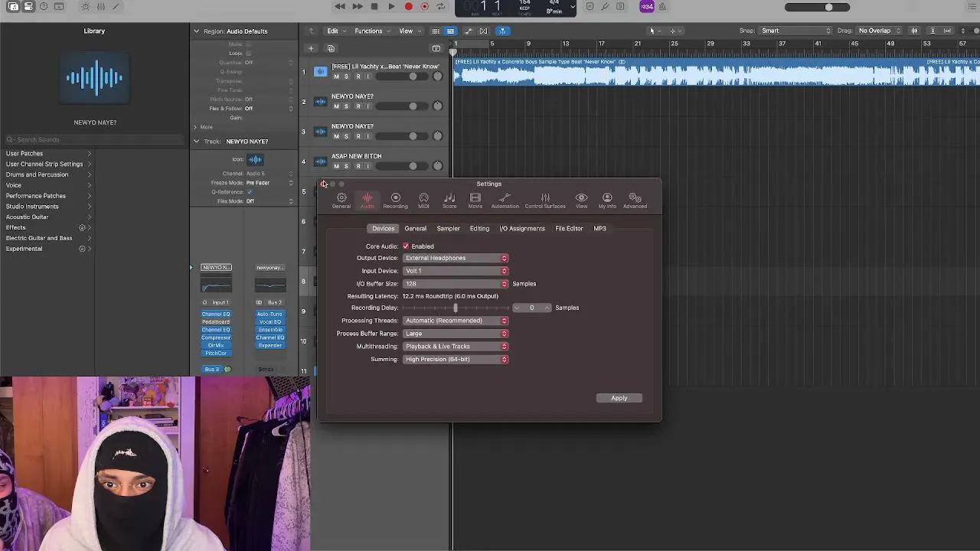980x551 pixels.
Task: Open the Output Device dropdown
Action: click(x=456, y=258)
